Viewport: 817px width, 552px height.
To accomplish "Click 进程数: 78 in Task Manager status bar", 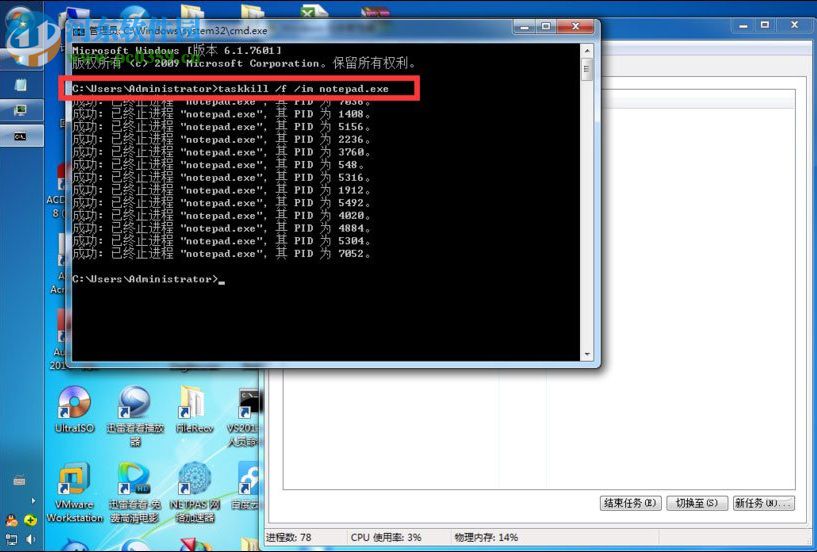I will click(289, 537).
